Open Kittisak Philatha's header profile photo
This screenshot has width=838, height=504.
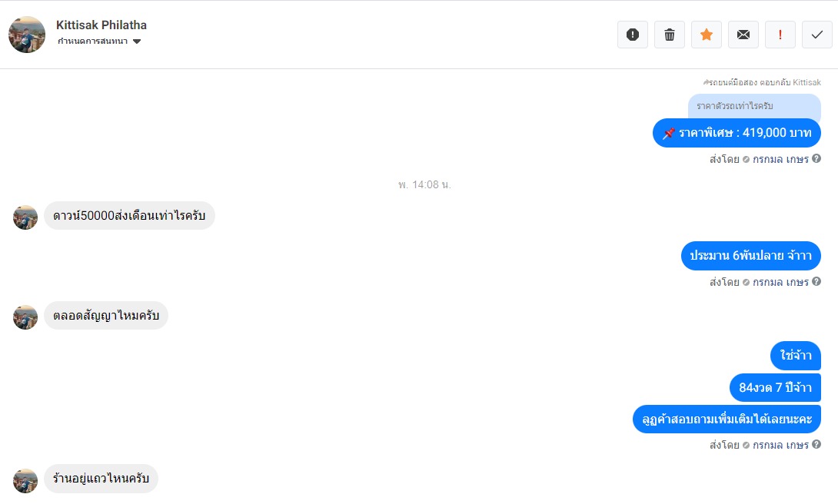click(x=27, y=35)
